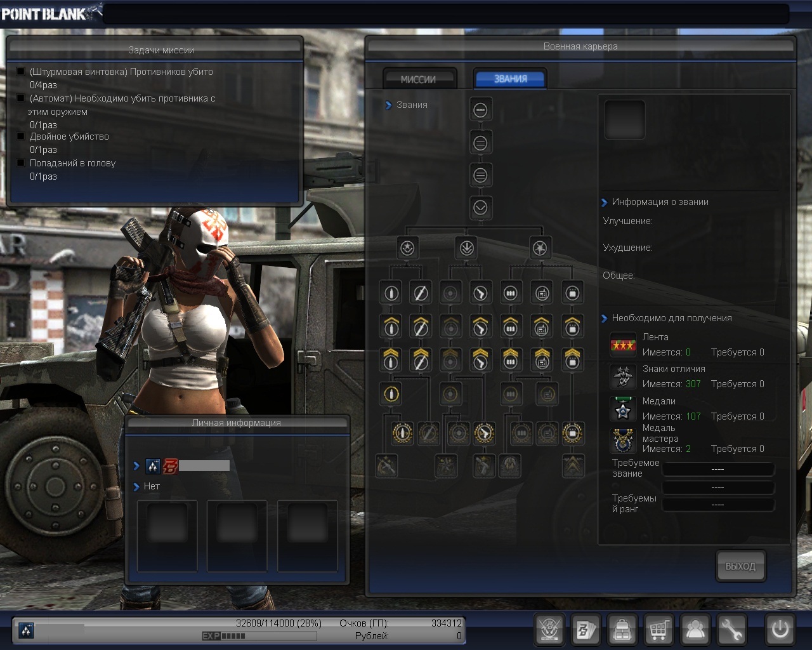Click the Требуемый ранг field
Image resolution: width=812 pixels, height=650 pixels.
[x=718, y=505]
